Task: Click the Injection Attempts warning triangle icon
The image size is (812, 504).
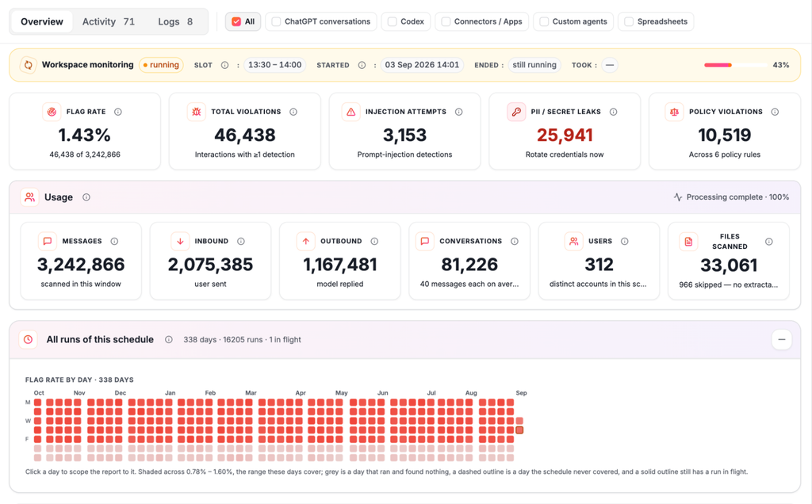Action: [x=350, y=112]
